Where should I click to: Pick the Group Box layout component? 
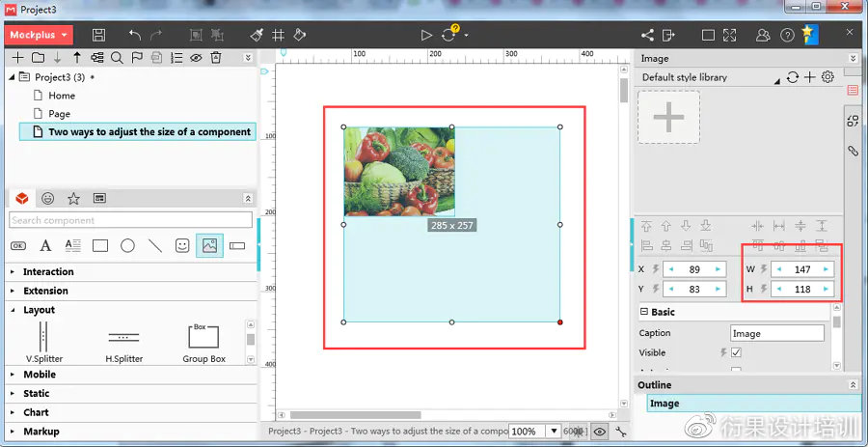coord(203,343)
